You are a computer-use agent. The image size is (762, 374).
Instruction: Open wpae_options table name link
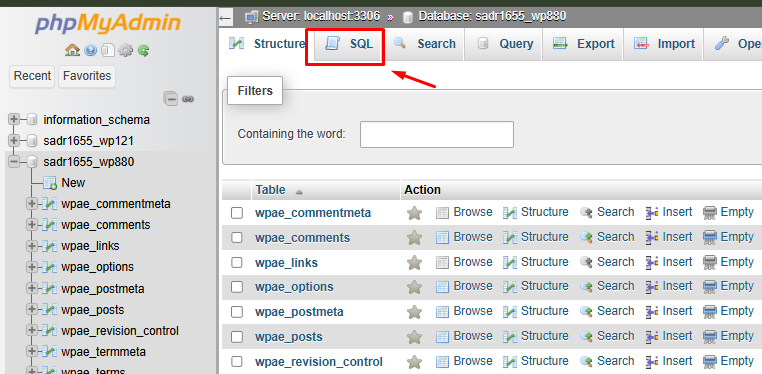point(294,287)
